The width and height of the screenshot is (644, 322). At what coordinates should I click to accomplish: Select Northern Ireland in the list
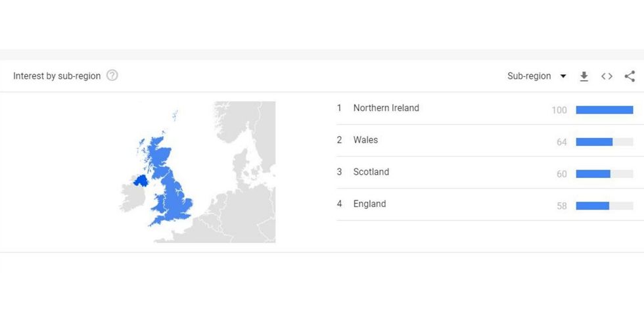point(386,108)
